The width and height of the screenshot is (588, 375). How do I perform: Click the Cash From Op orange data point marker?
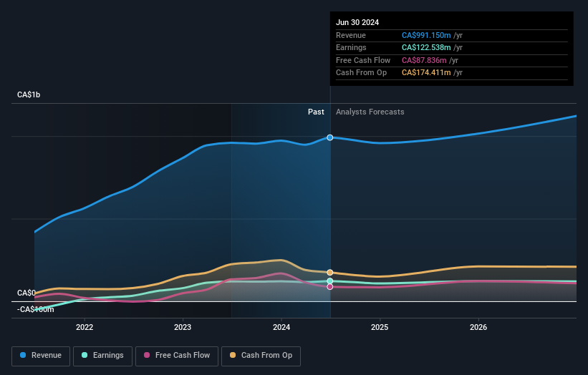pyautogui.click(x=330, y=273)
